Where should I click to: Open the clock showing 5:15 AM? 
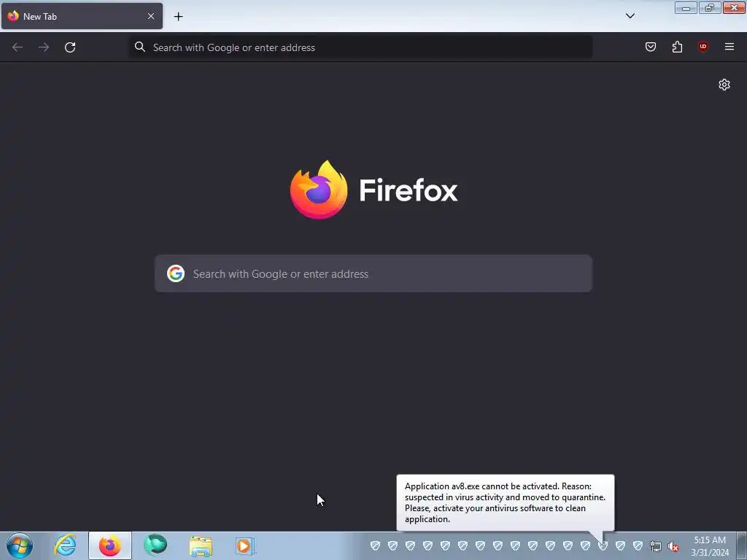click(710, 546)
